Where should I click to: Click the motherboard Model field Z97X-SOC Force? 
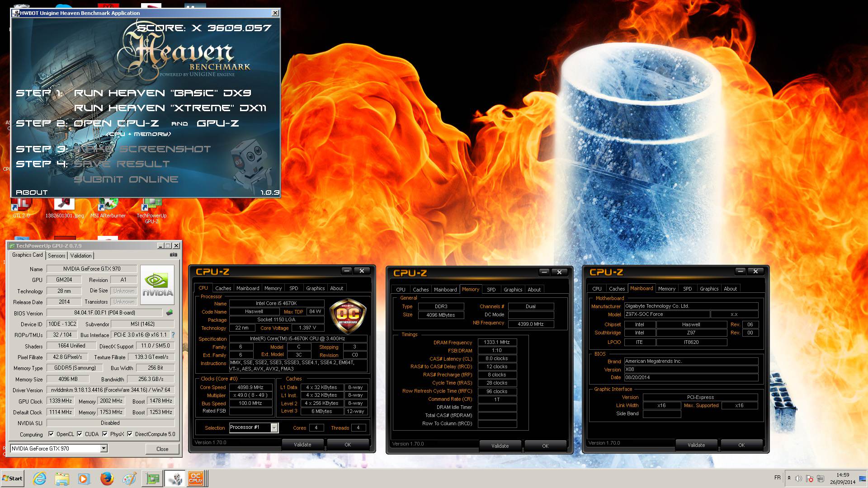coord(666,314)
